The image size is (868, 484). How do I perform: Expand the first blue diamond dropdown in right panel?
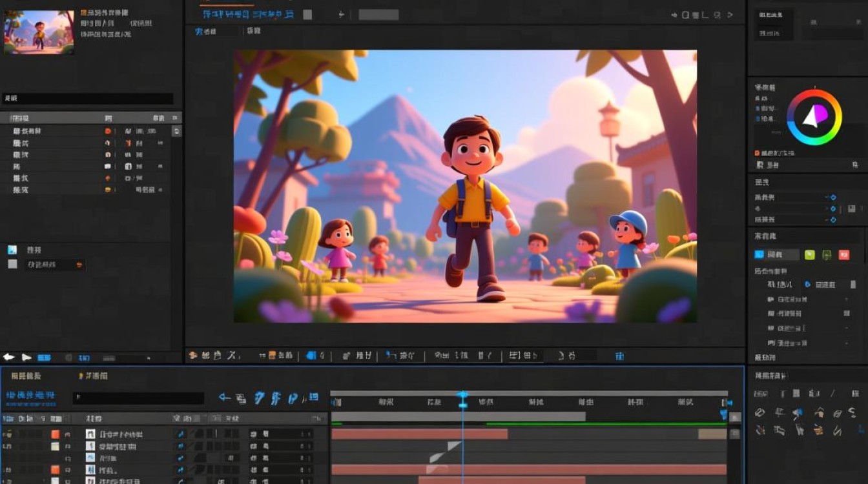pyautogui.click(x=832, y=197)
